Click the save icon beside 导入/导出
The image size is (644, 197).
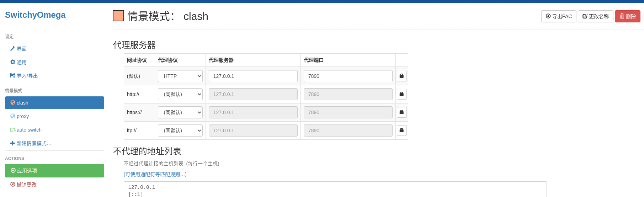(13, 76)
